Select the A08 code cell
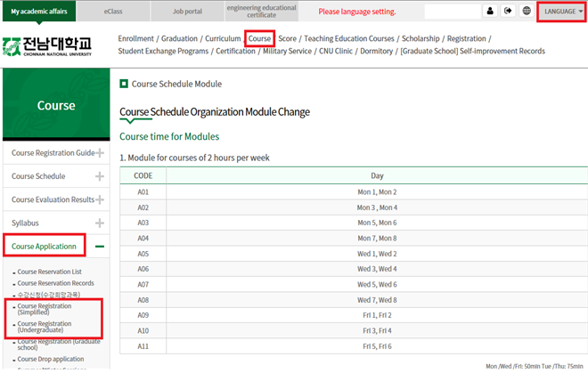This screenshot has width=588, height=373. 143,300
